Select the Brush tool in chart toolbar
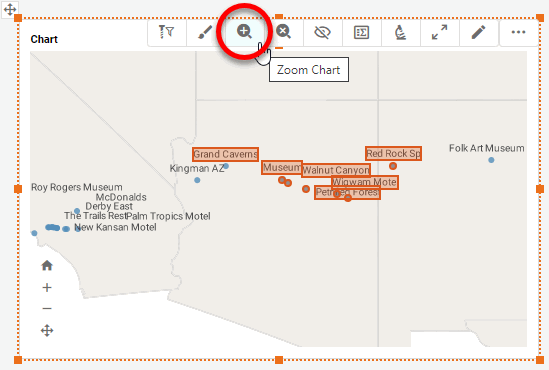Viewport: 549px width, 370px height. [205, 32]
